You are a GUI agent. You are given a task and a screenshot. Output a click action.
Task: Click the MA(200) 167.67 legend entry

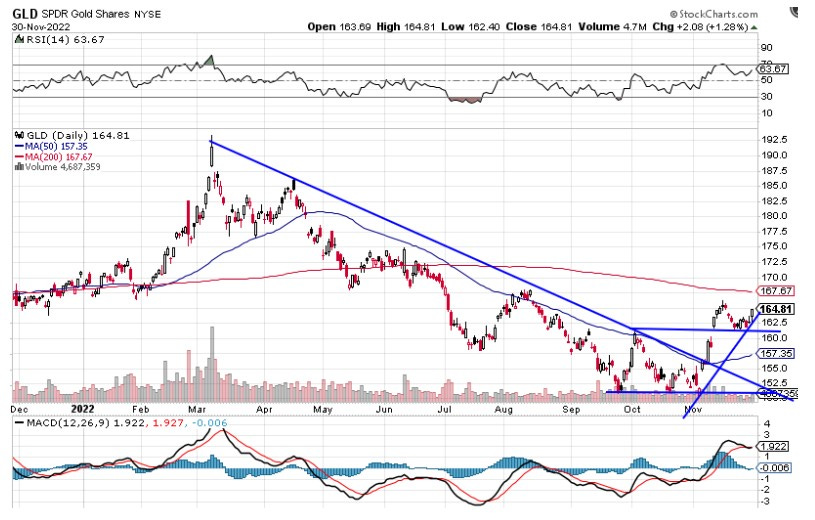[x=54, y=157]
